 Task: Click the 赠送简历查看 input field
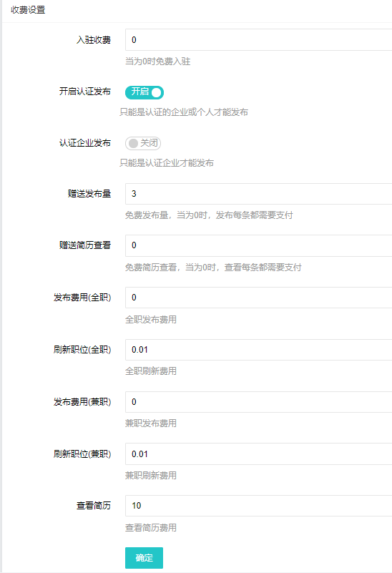(x=259, y=245)
